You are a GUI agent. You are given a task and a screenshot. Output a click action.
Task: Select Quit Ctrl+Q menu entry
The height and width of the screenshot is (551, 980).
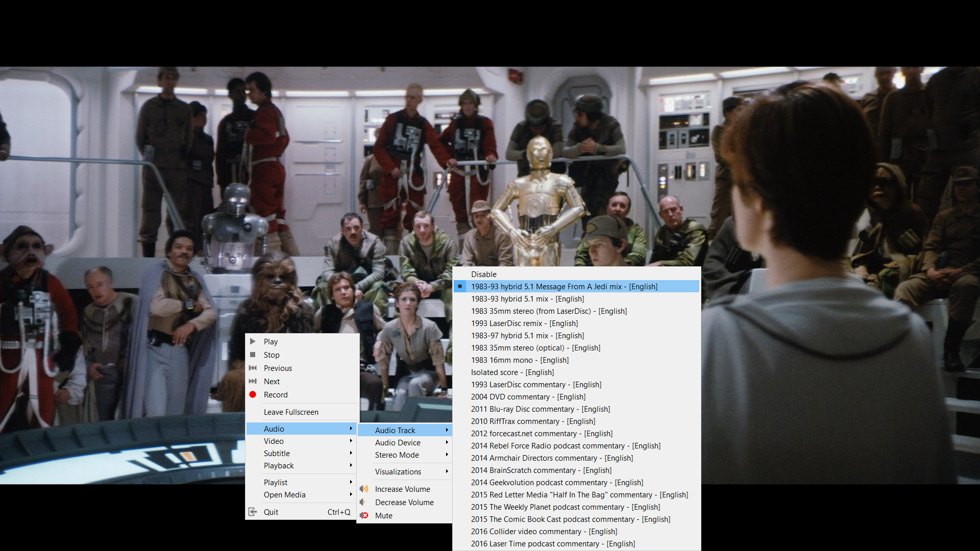pos(302,512)
